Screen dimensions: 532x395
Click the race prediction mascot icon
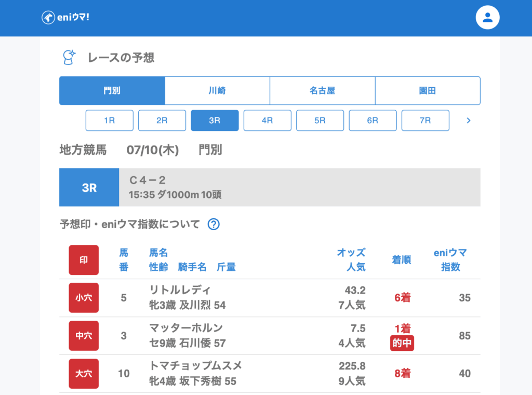pyautogui.click(x=69, y=58)
